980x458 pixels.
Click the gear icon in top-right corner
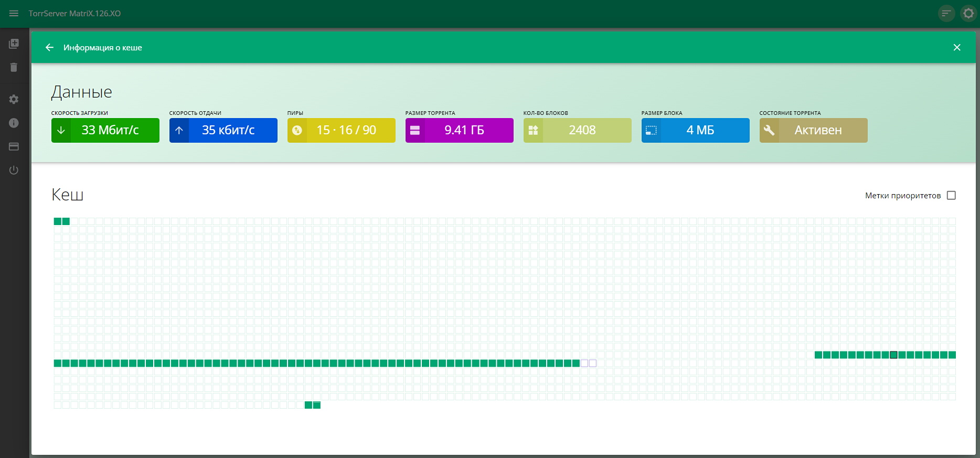[968, 14]
